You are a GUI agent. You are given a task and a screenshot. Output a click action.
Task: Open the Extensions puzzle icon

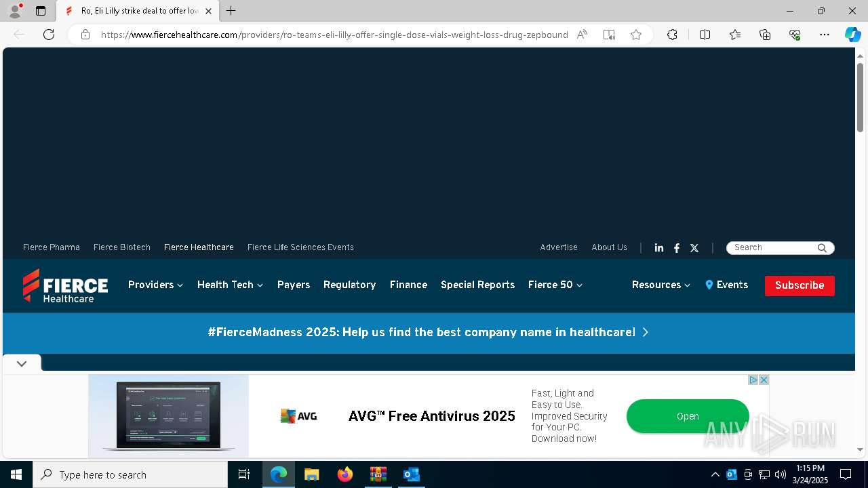click(672, 35)
